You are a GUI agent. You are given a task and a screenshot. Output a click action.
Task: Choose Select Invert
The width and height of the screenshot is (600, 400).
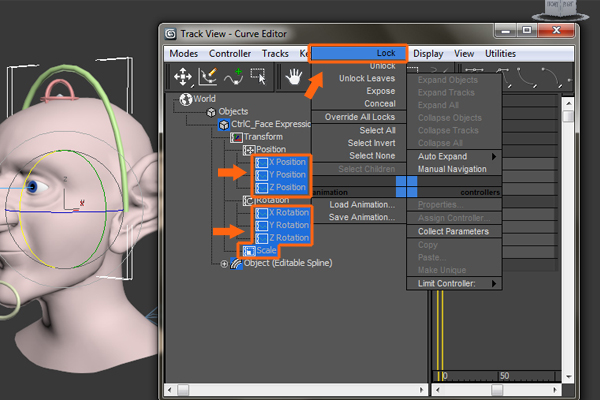coord(359,143)
